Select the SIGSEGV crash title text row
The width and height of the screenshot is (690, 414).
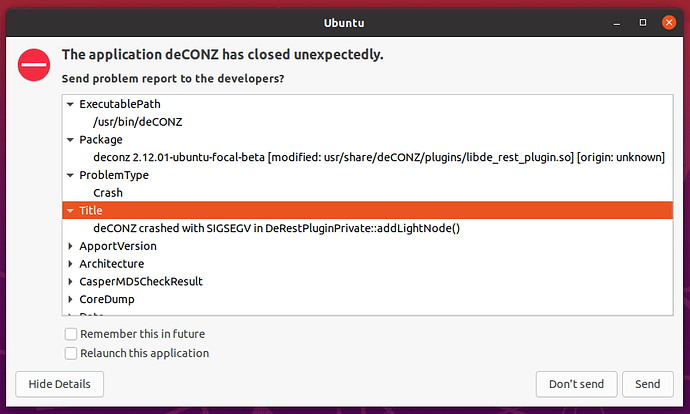(367, 228)
